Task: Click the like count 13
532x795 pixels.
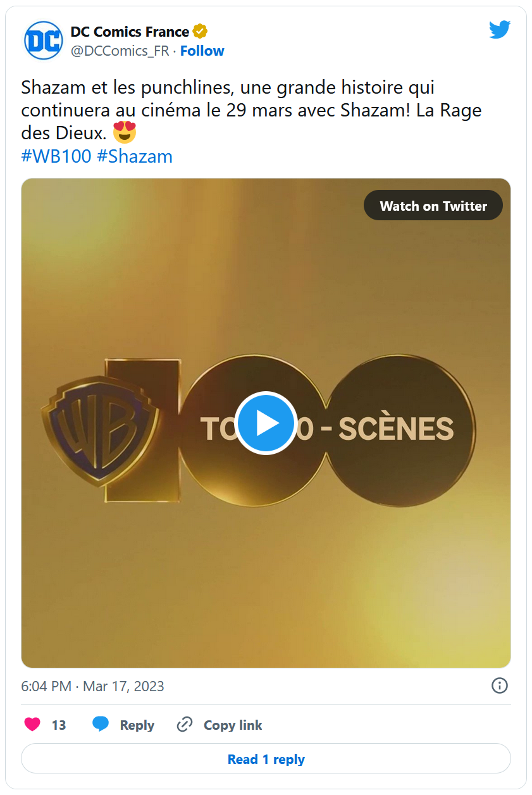Action: click(x=59, y=725)
